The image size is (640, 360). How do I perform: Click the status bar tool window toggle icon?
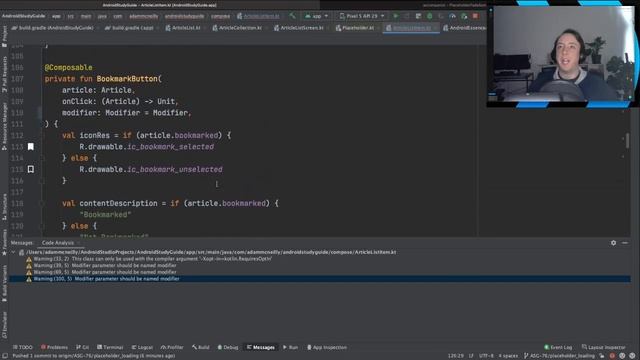point(4,356)
